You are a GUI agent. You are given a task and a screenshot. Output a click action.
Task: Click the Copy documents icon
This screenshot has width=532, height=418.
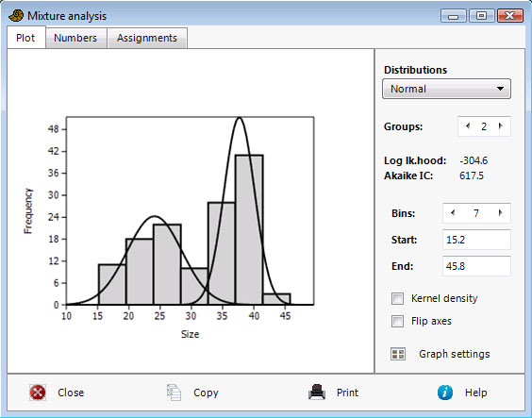pyautogui.click(x=175, y=393)
